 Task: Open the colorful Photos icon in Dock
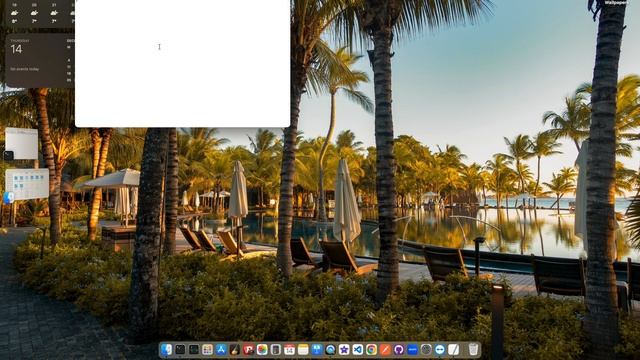click(262, 349)
